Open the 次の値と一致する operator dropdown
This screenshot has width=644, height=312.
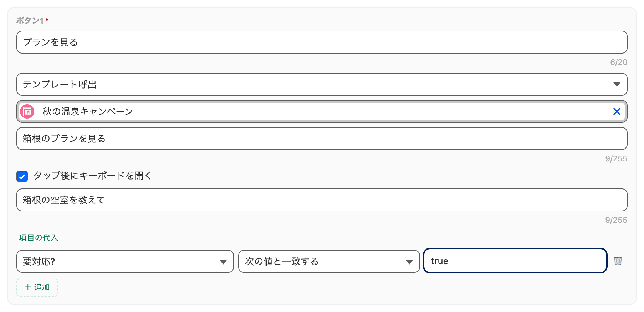click(329, 261)
